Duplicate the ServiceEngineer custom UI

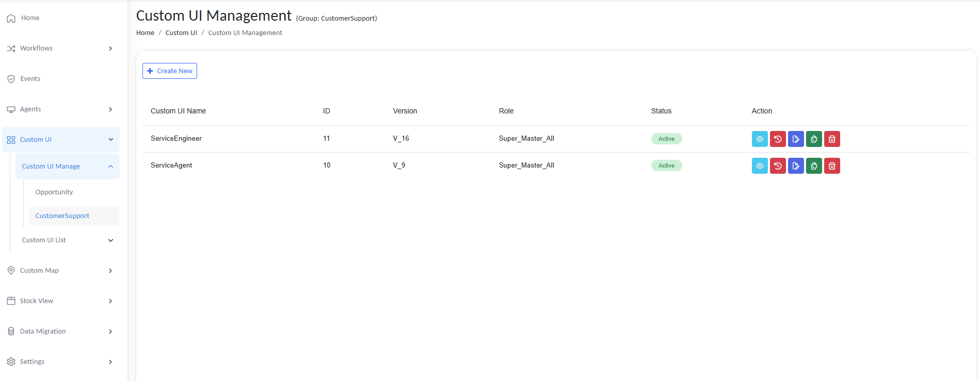point(814,139)
